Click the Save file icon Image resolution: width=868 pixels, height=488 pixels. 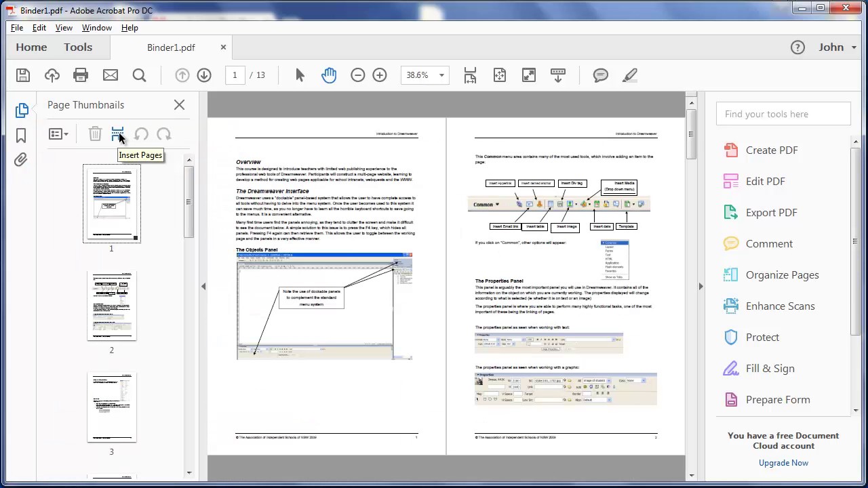pos(23,75)
